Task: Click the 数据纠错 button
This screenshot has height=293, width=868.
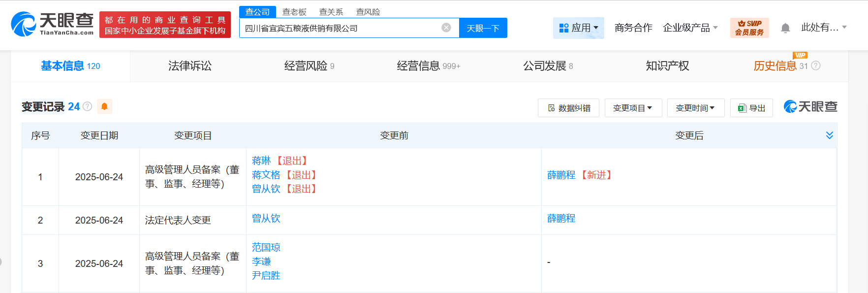Action: pos(568,108)
